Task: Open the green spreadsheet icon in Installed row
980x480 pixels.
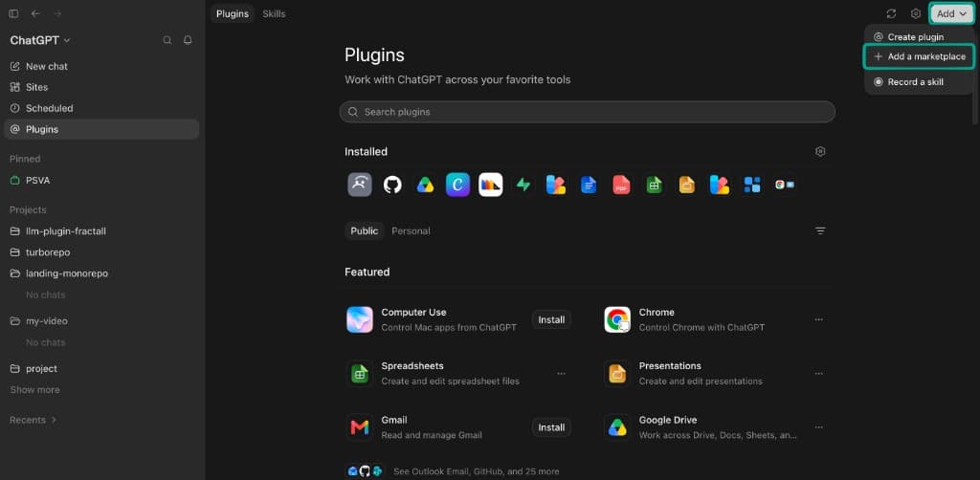Action: click(x=655, y=185)
